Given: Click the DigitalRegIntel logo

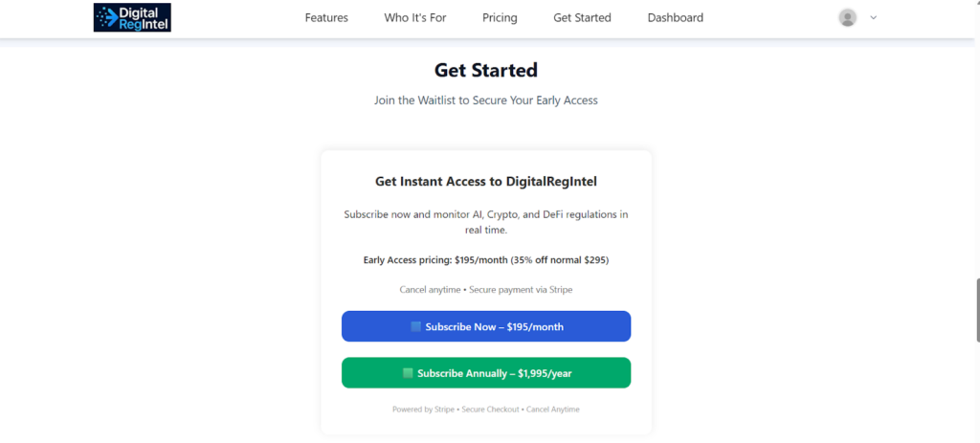Looking at the screenshot, I should (132, 17).
